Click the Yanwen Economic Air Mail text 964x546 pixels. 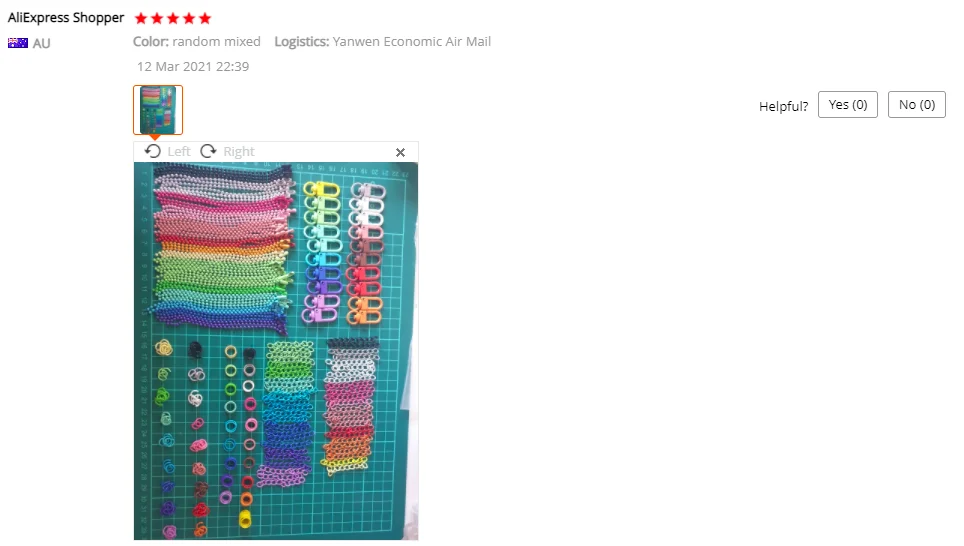point(412,41)
